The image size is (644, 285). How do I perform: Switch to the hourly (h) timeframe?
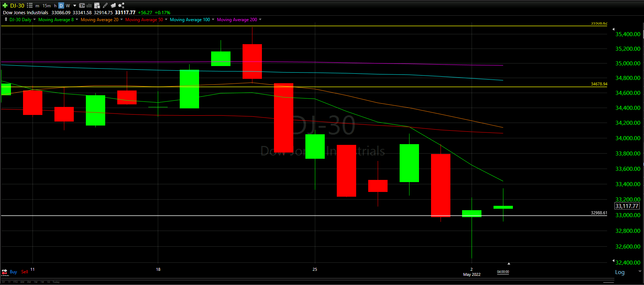[x=55, y=6]
